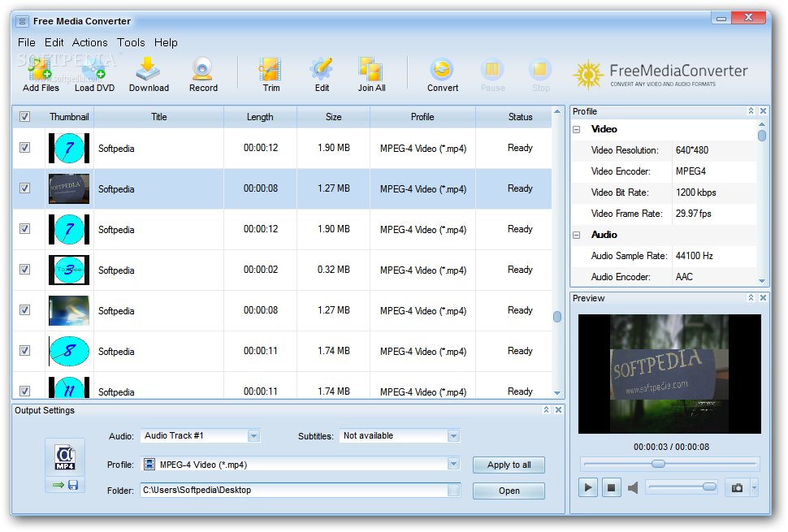Select the Softpedia logo thumbnail row

click(x=282, y=188)
